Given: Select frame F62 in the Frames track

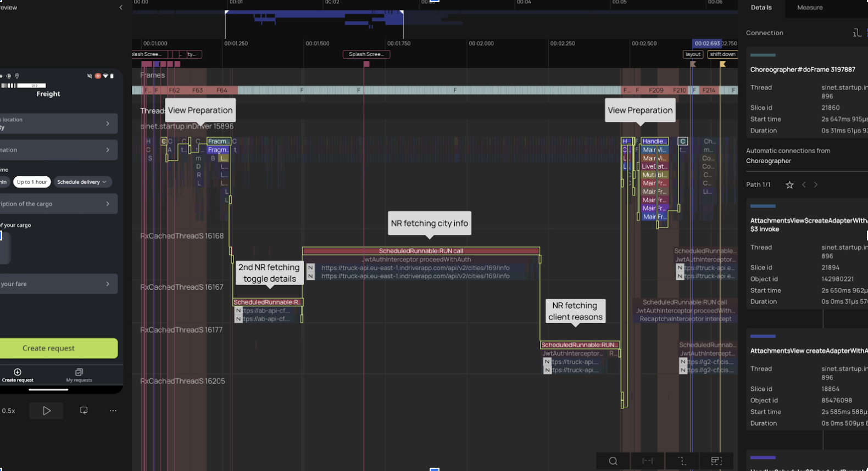Looking at the screenshot, I should (174, 90).
